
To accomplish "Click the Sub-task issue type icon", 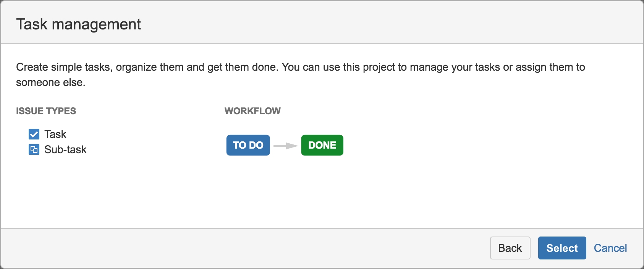I will pyautogui.click(x=34, y=149).
